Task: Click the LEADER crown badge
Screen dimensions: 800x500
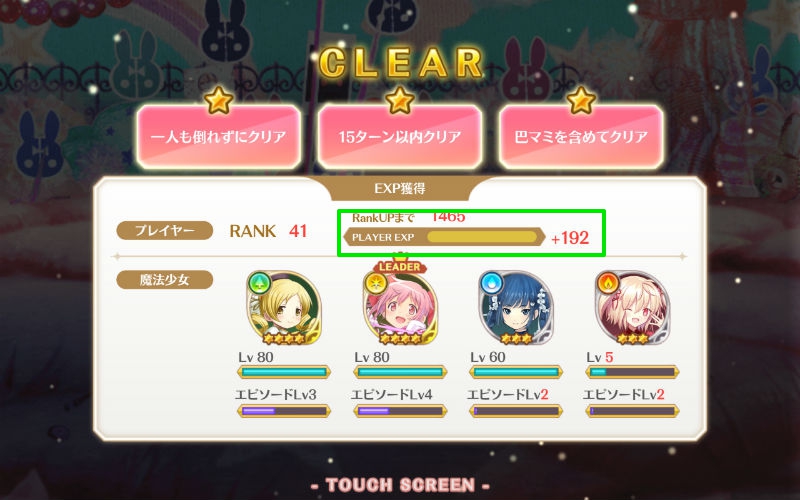Action: tap(400, 264)
